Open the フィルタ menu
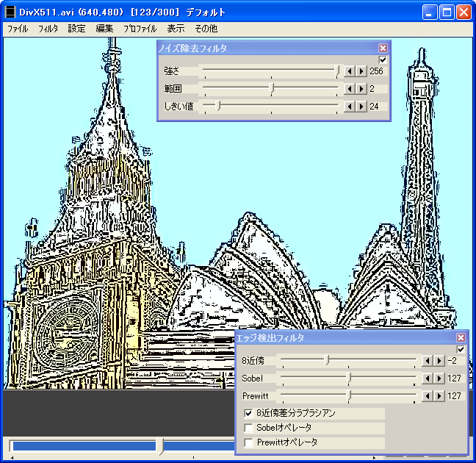This screenshot has height=463, width=476. pyautogui.click(x=48, y=29)
